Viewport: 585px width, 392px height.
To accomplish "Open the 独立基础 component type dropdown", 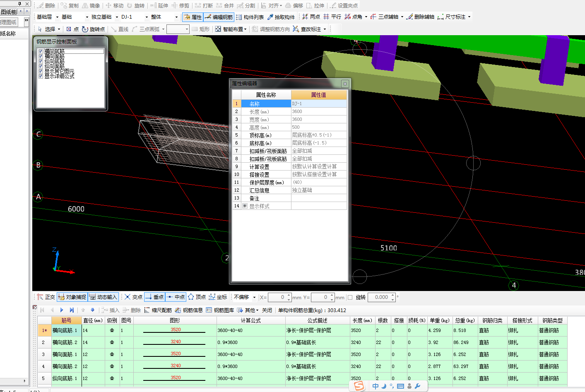I will (117, 17).
